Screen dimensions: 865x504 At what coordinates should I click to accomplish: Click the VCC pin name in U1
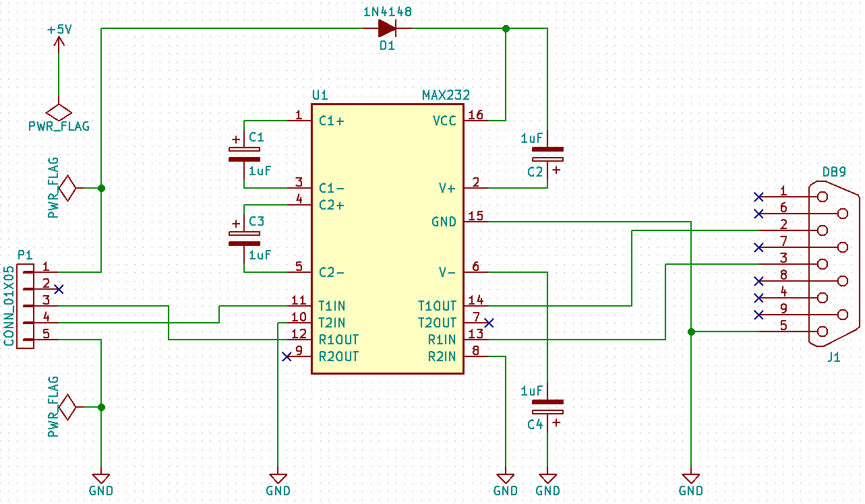444,121
